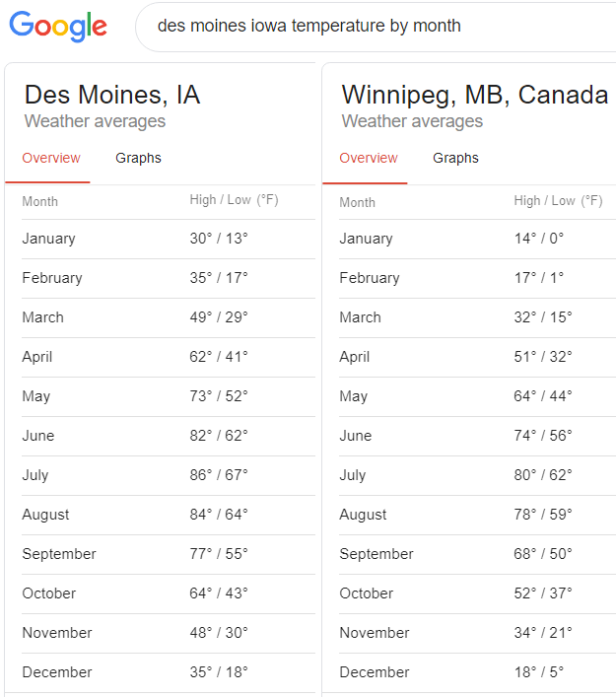Click the Month column header for Des Moines
616x697 pixels.
pos(40,201)
